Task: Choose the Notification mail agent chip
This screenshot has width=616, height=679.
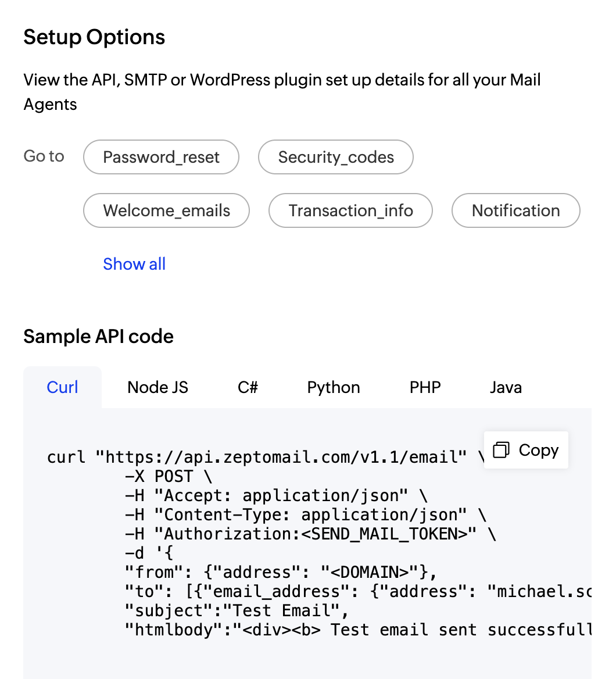Action: click(515, 210)
